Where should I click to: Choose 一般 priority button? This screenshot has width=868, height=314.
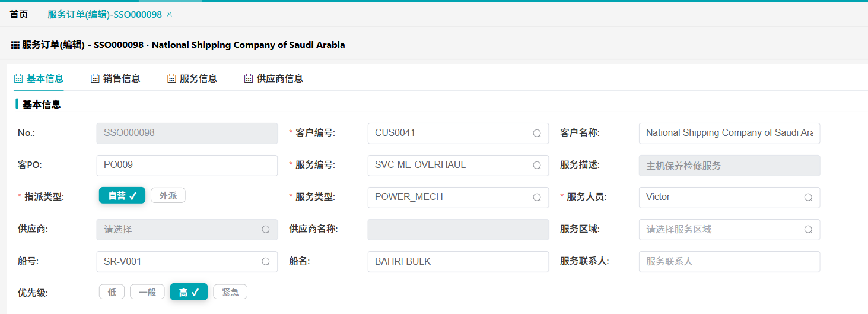coord(147,292)
